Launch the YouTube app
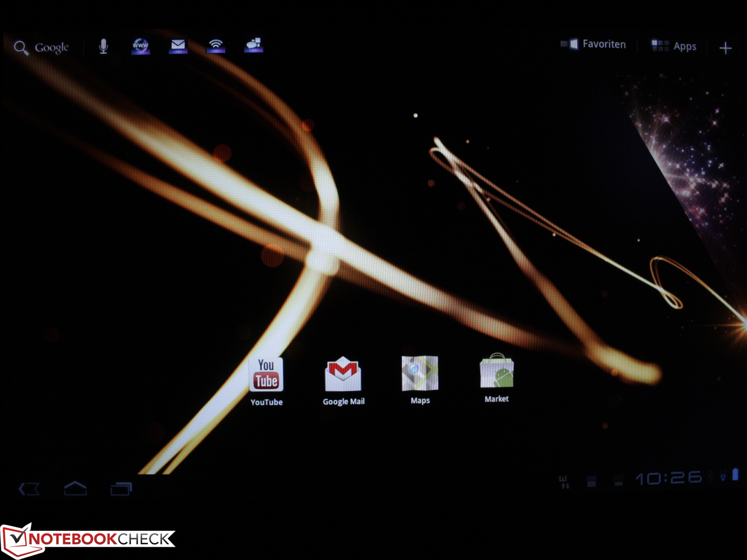 (x=266, y=382)
